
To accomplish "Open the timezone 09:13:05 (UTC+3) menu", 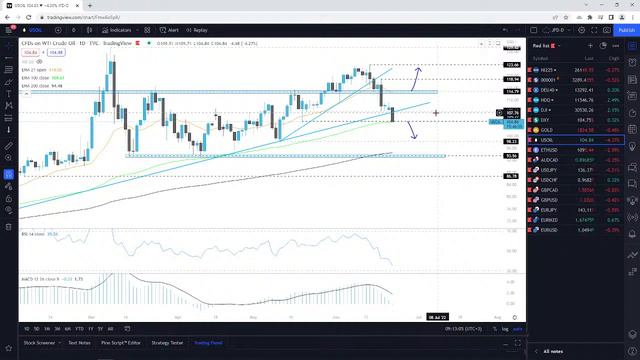I will tap(463, 329).
